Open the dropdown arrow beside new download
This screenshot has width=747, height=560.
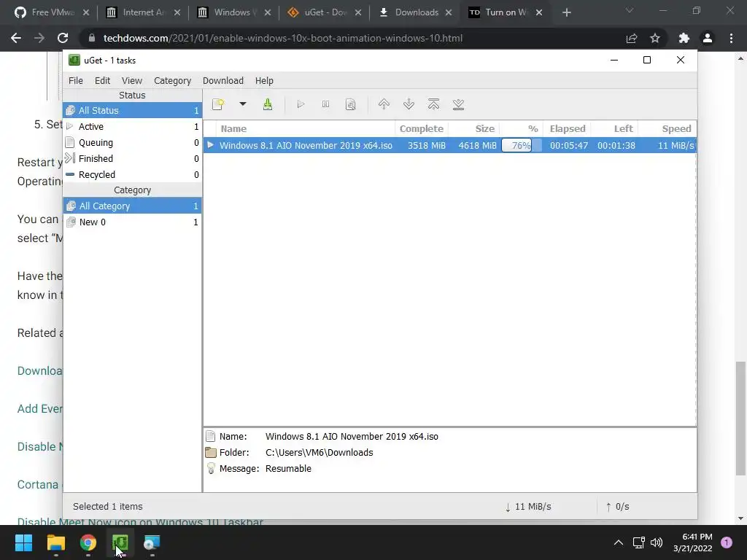pyautogui.click(x=242, y=104)
